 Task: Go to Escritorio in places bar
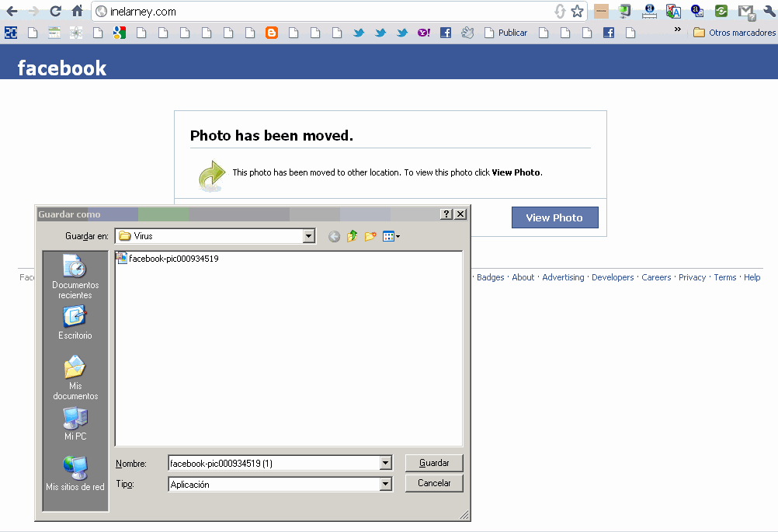pyautogui.click(x=75, y=322)
